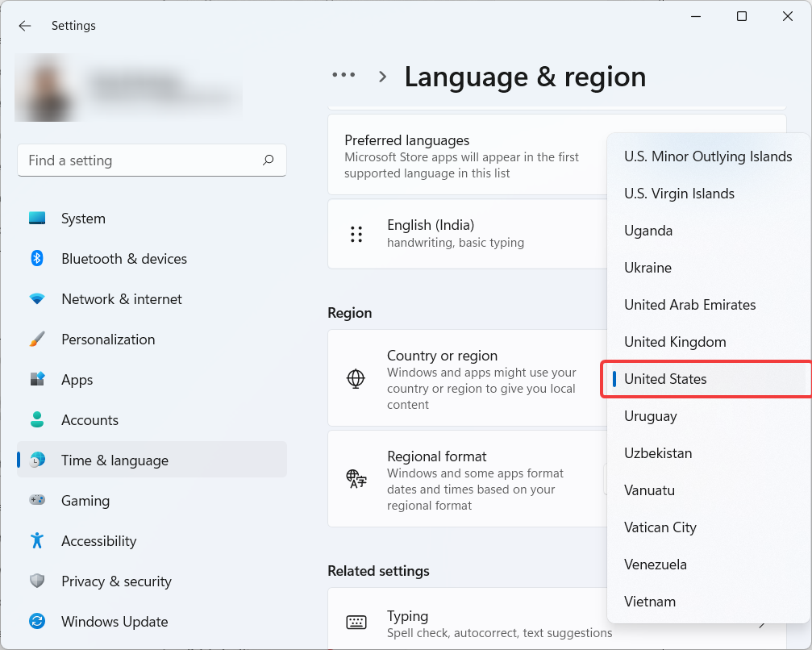Open Windows Update via the sync icon

click(x=37, y=621)
